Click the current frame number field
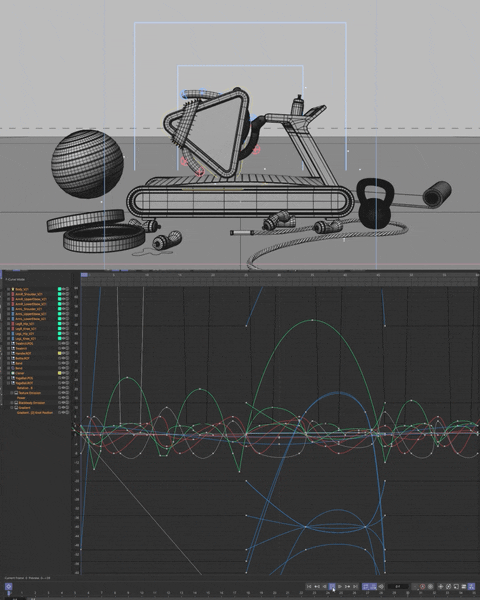 [398, 586]
